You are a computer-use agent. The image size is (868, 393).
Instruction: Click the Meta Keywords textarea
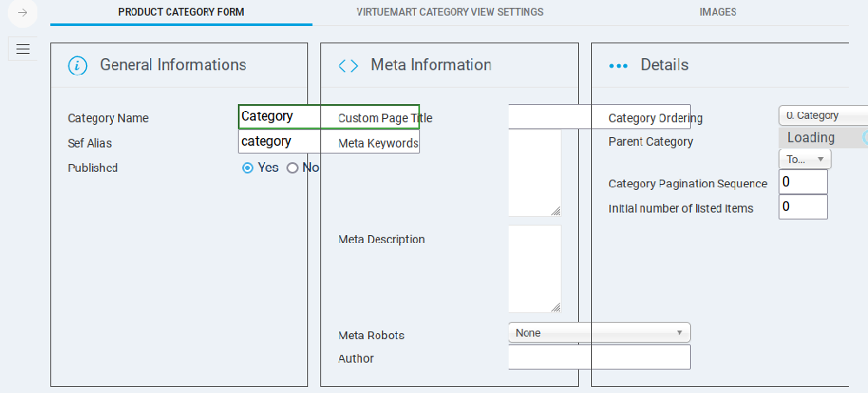click(534, 174)
